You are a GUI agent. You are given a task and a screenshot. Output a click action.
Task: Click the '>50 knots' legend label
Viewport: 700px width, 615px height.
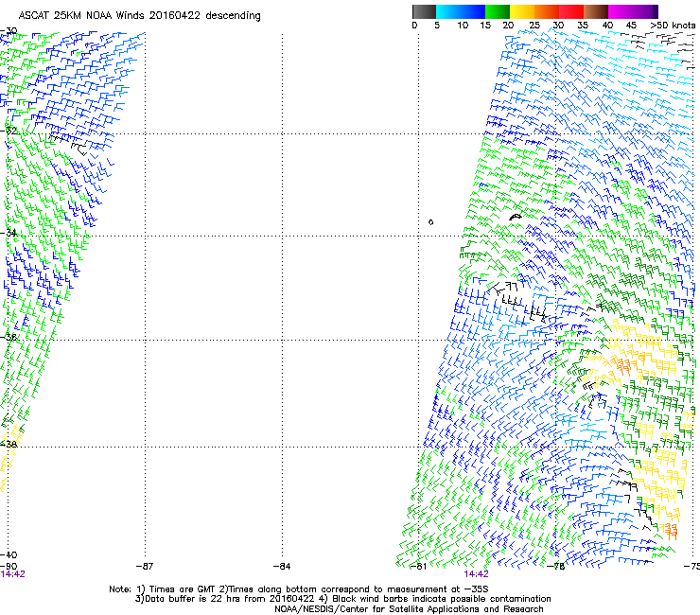tap(673, 26)
